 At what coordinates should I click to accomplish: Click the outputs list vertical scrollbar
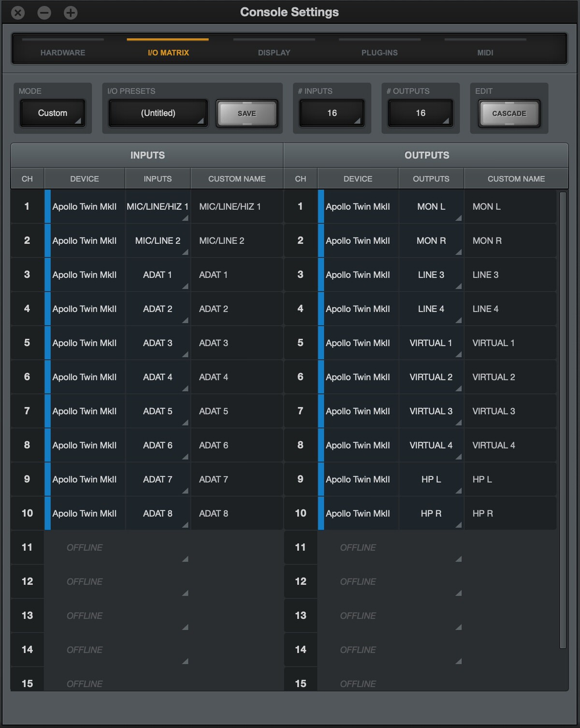tap(563, 420)
